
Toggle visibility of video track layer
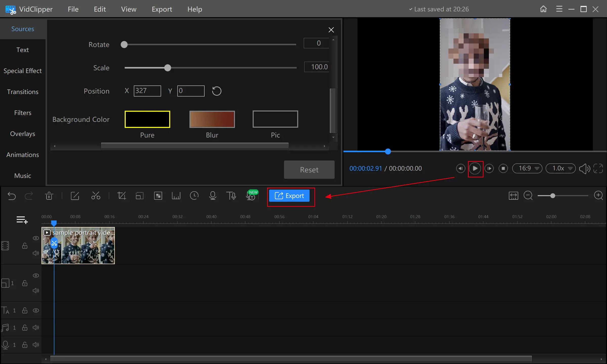click(36, 238)
